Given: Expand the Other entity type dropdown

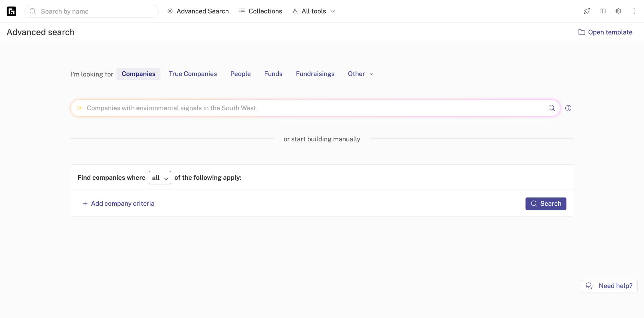Looking at the screenshot, I should point(361,74).
